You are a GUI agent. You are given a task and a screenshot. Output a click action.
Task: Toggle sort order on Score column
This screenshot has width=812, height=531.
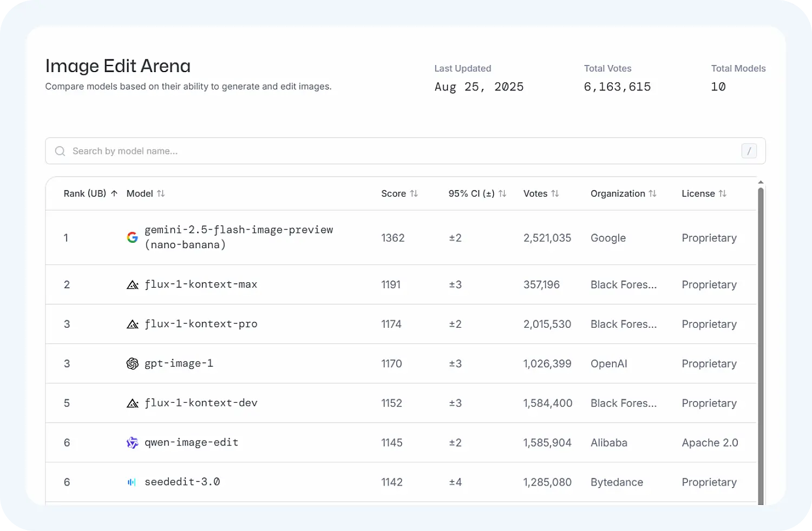click(x=414, y=193)
